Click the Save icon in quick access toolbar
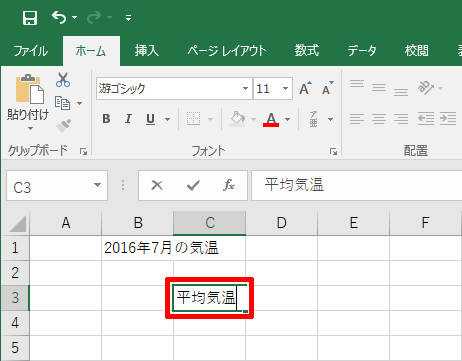This screenshot has width=462, height=361. 30,18
